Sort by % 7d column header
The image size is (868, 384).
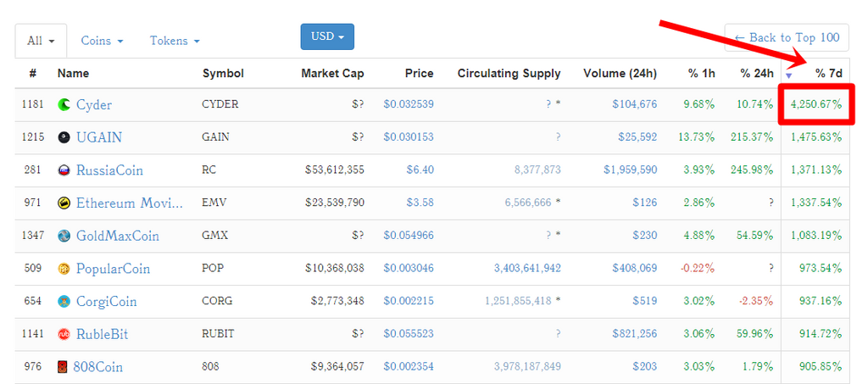[828, 74]
